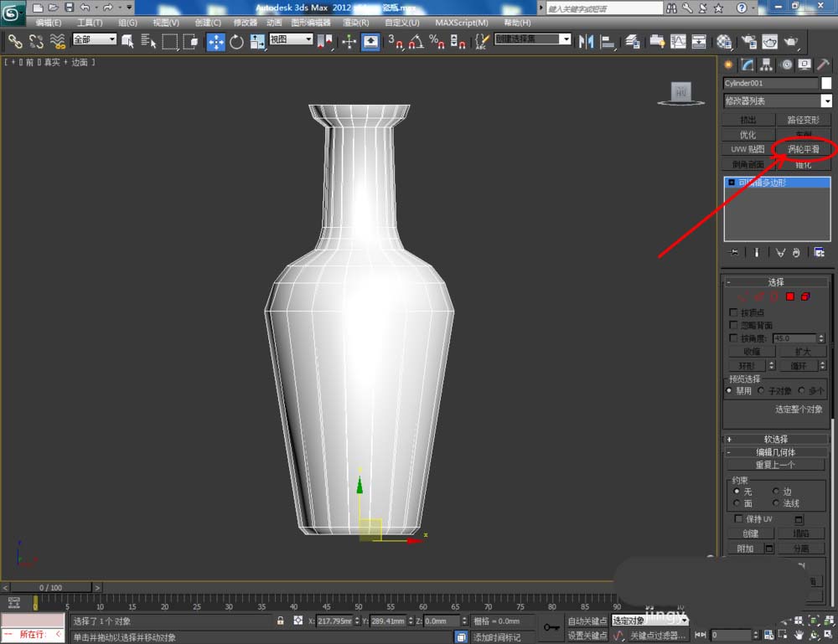Viewport: 838px width, 644px height.
Task: Switch to the Hierarchy panel tab
Action: 767,64
